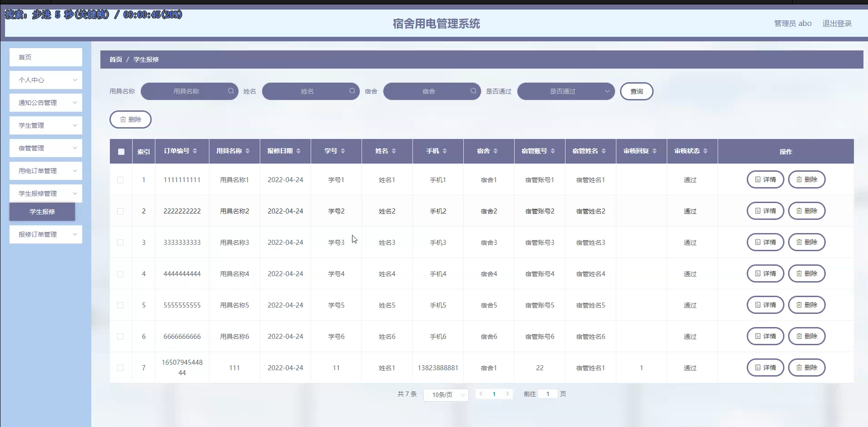Open the 10条/页 page size dropdown
The width and height of the screenshot is (868, 427).
coord(446,395)
